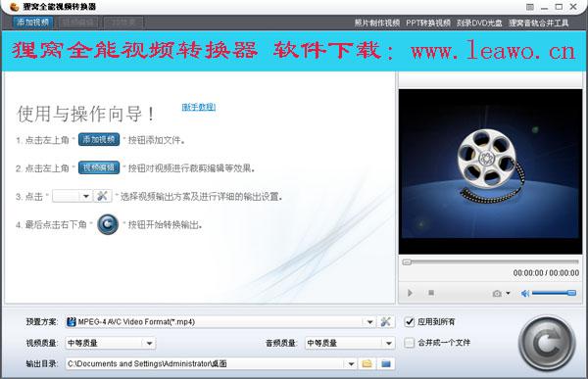Mute audio with the speaker icon
Image resolution: width=588 pixels, height=379 pixels.
point(525,293)
